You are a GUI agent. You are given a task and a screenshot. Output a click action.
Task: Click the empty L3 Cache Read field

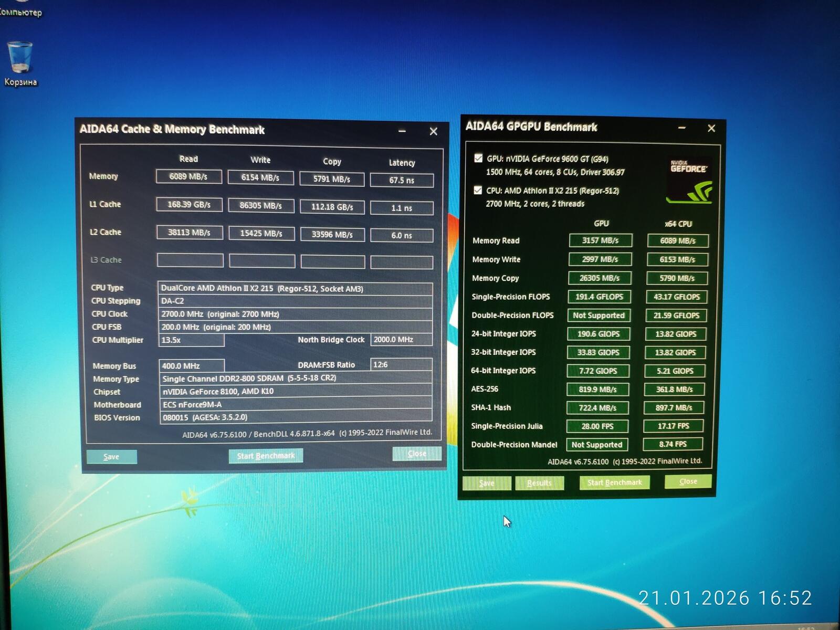(190, 260)
